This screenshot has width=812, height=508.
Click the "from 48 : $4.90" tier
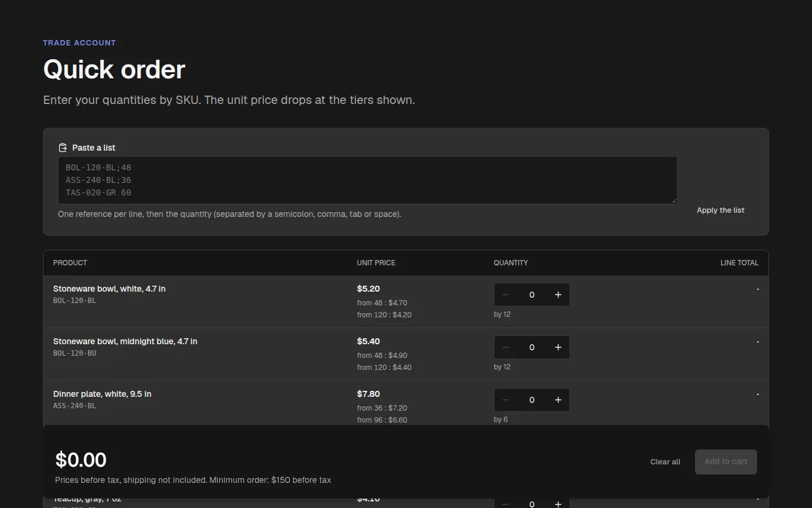(x=382, y=356)
